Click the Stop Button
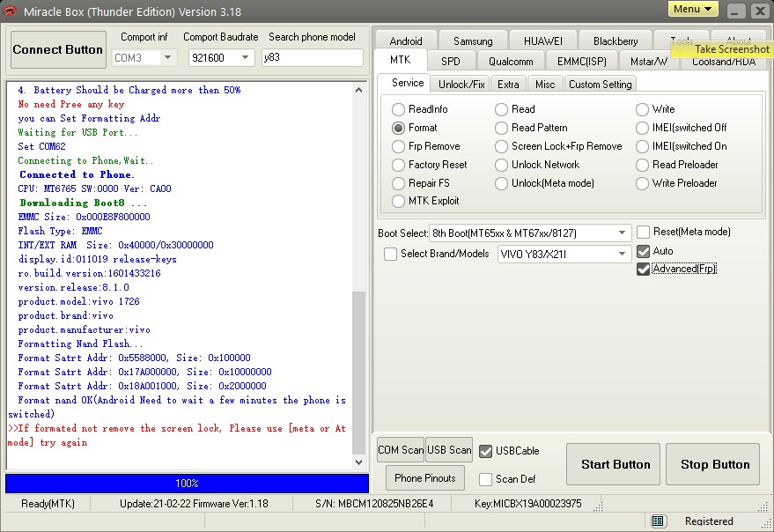This screenshot has width=774, height=532. [712, 464]
